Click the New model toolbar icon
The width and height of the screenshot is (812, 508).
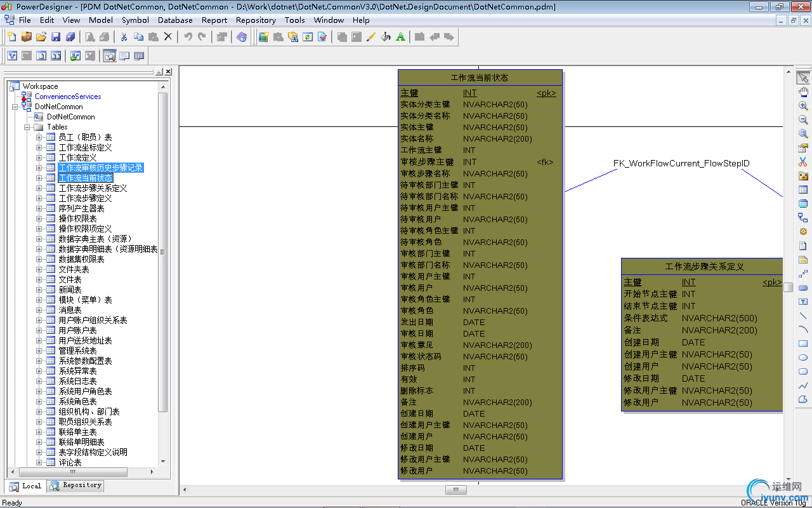tap(11, 37)
